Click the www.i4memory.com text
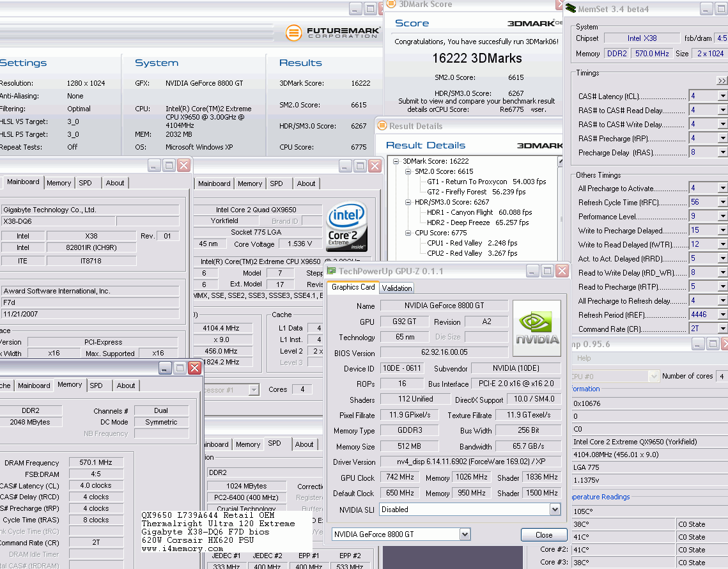This screenshot has width=728, height=569. click(182, 549)
